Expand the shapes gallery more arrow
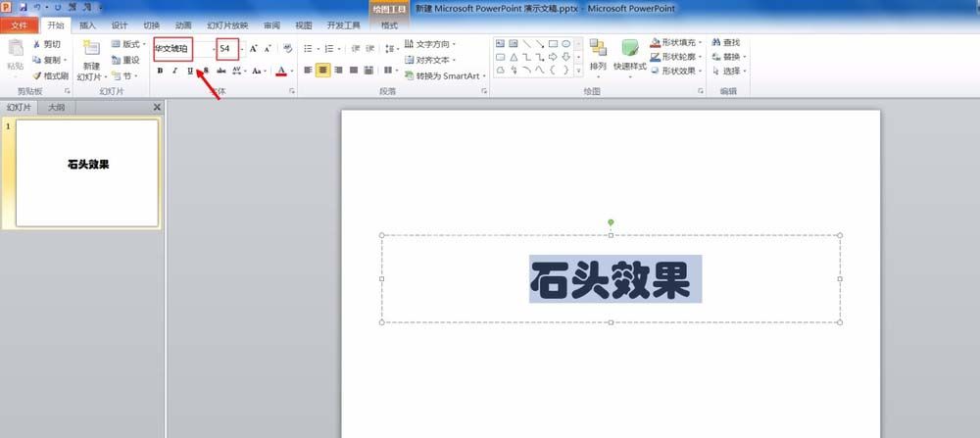 [578, 70]
